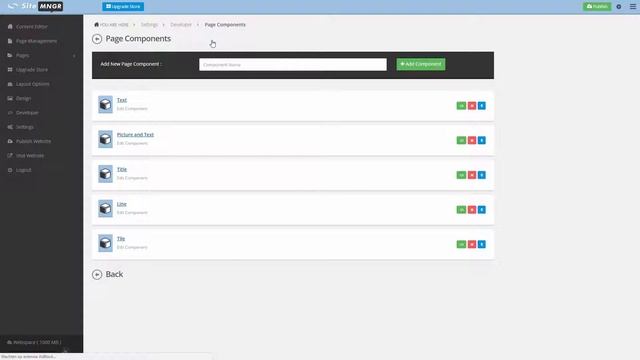The image size is (640, 360).
Task: Open the Upgrade Store sidebar entry
Action: coord(31,70)
